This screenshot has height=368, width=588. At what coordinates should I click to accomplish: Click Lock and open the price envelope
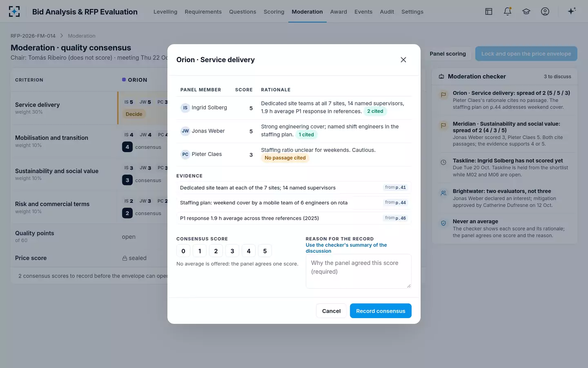pyautogui.click(x=526, y=54)
